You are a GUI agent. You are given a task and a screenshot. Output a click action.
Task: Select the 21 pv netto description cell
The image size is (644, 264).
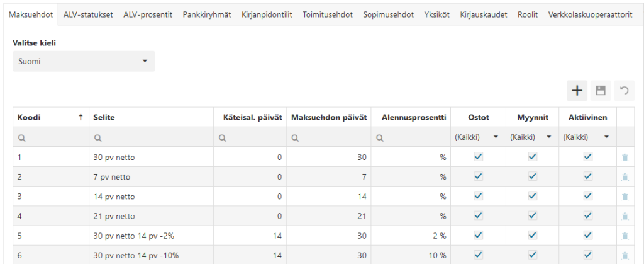pyautogui.click(x=151, y=216)
